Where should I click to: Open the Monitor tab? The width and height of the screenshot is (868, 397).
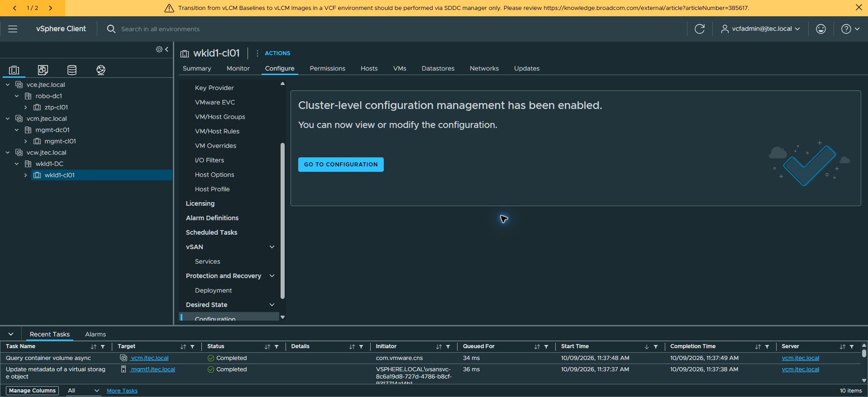tap(238, 68)
